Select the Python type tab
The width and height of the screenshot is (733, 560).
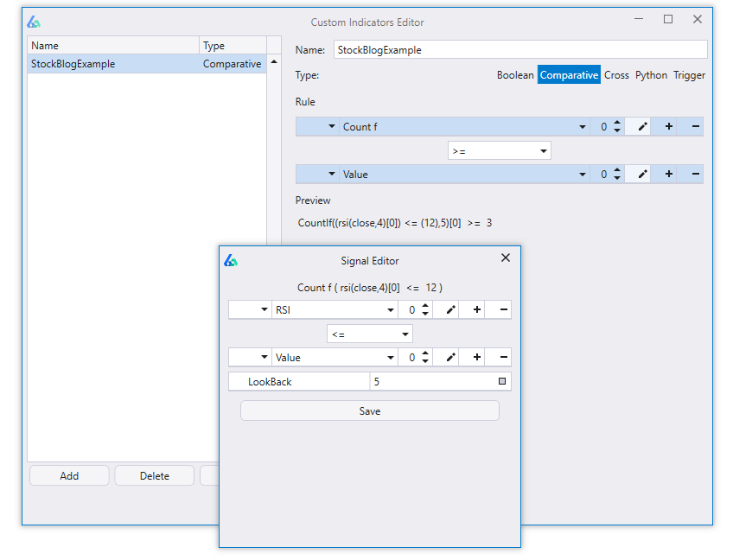[x=651, y=75]
